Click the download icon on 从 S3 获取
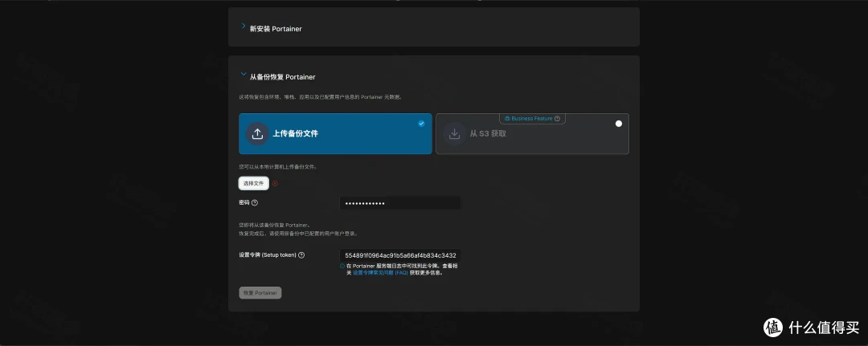 coord(454,134)
